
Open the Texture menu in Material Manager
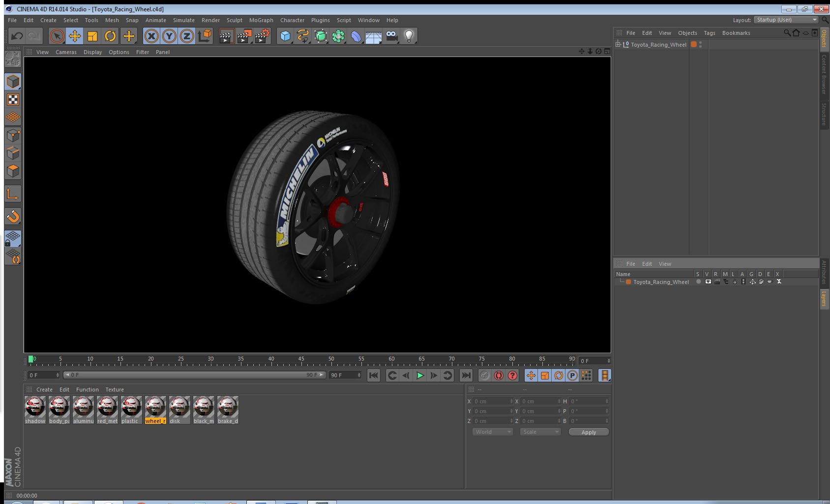[x=115, y=390]
